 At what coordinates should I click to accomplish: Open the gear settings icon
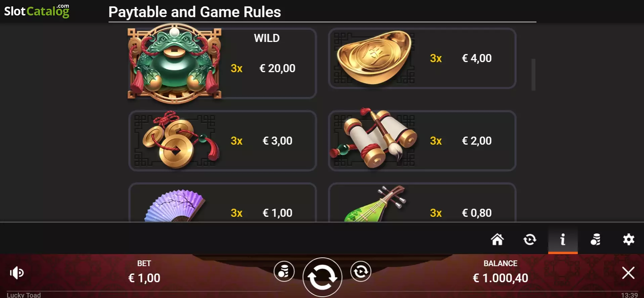pos(629,240)
